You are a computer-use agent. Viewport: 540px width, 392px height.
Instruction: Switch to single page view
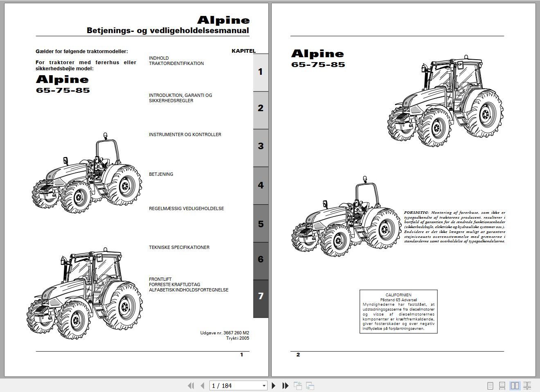coord(491,385)
